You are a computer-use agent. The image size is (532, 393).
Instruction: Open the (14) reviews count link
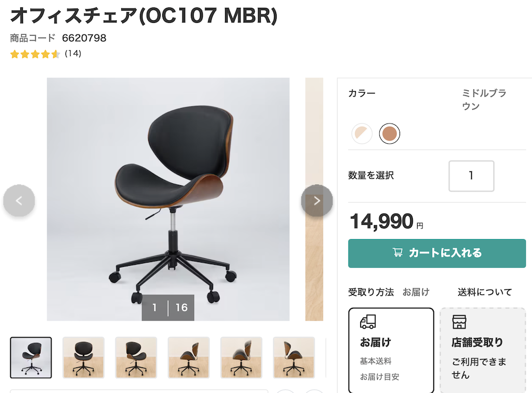point(73,54)
